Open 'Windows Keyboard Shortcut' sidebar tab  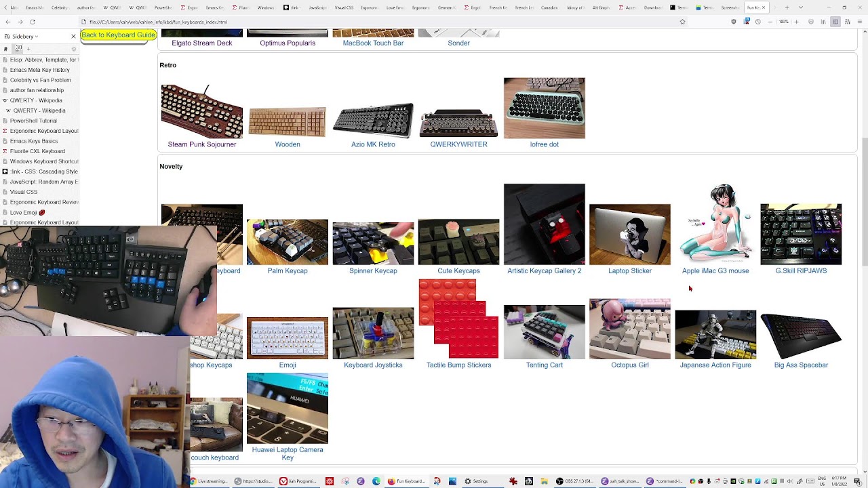click(39, 161)
